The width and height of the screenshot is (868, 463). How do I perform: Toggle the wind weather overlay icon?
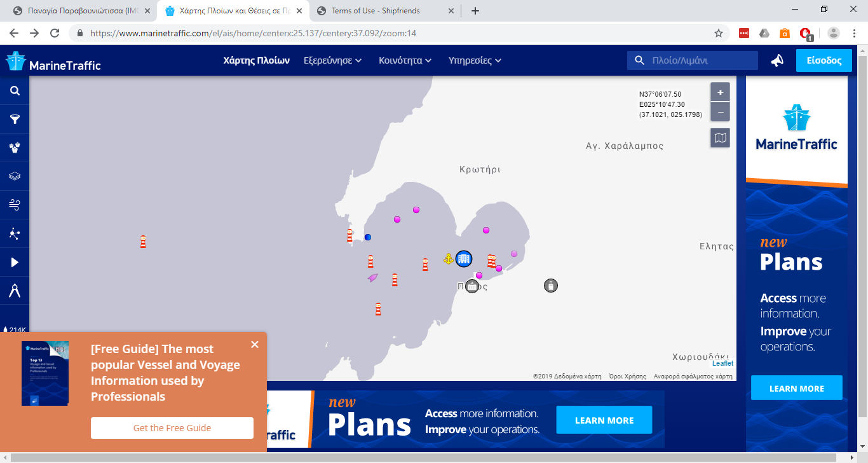coord(15,205)
